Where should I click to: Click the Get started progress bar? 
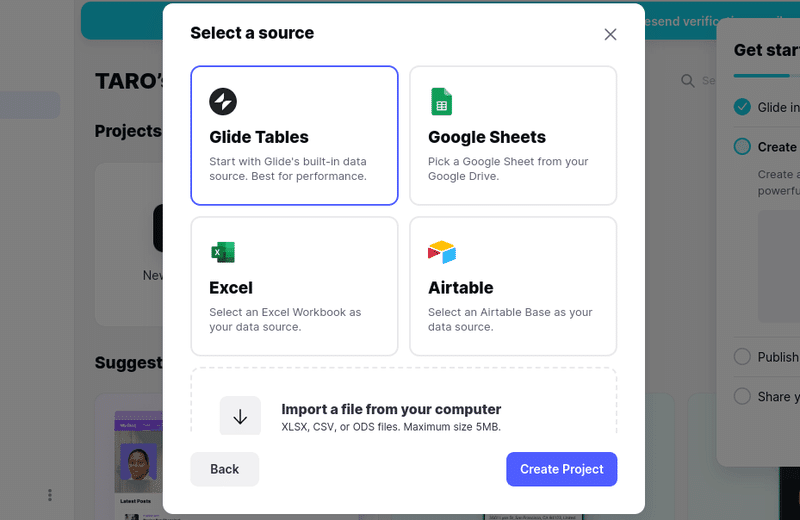[766, 76]
